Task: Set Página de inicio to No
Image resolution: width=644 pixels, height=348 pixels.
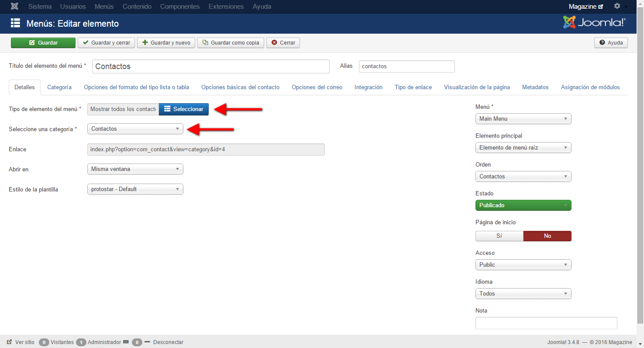Action: (x=548, y=236)
